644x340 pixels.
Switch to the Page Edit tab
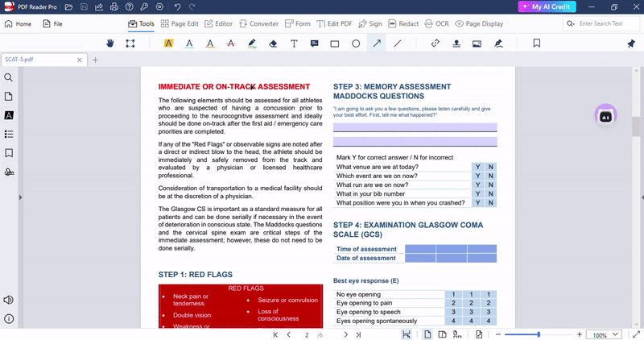180,24
